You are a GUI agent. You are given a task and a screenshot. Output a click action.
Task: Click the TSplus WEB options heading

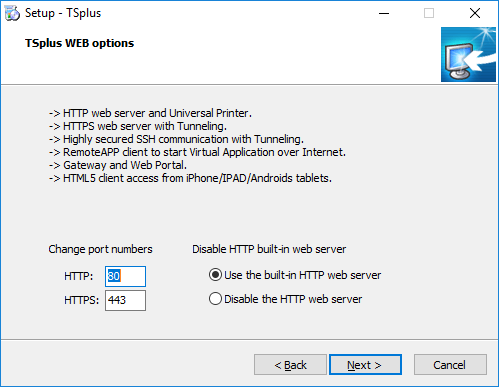(x=79, y=43)
